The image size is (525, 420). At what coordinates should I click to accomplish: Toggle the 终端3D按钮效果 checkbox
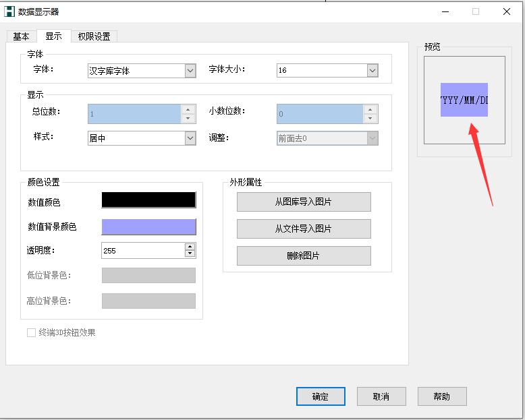tap(31, 332)
